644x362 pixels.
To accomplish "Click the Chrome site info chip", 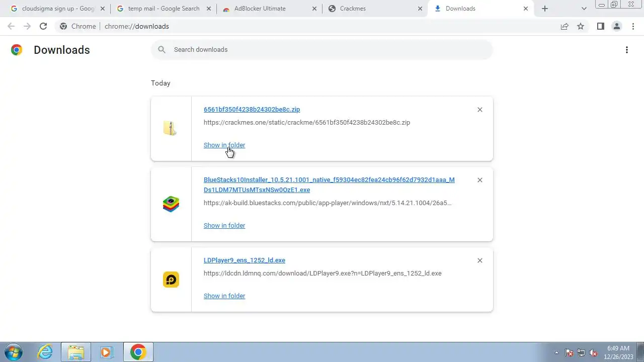I will (x=77, y=26).
